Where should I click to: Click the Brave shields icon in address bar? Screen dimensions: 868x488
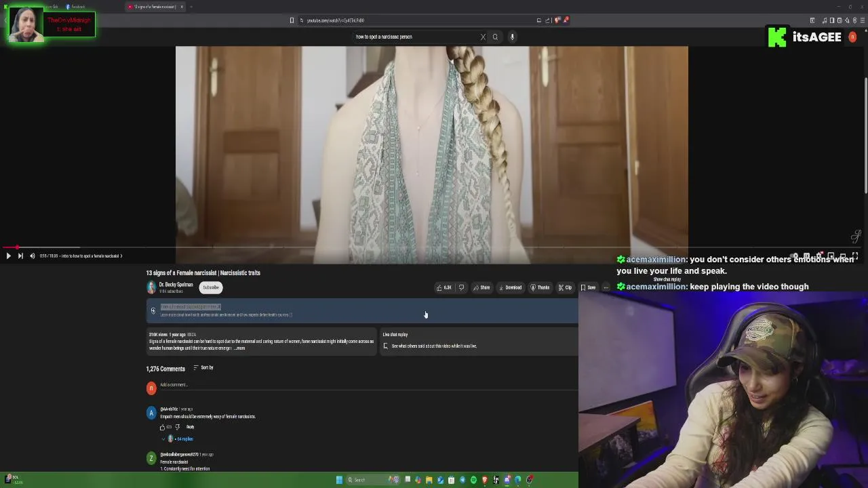tap(557, 20)
